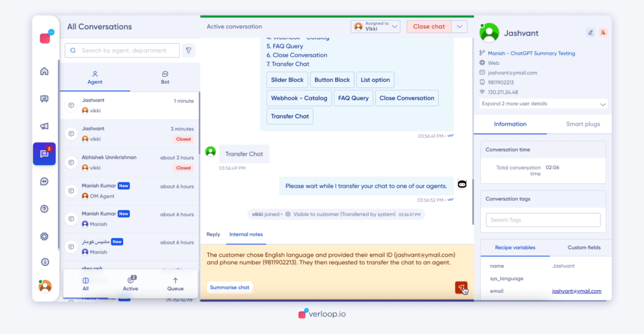The height and width of the screenshot is (334, 644).
Task: Select the Active conversations filter
Action: [130, 284]
